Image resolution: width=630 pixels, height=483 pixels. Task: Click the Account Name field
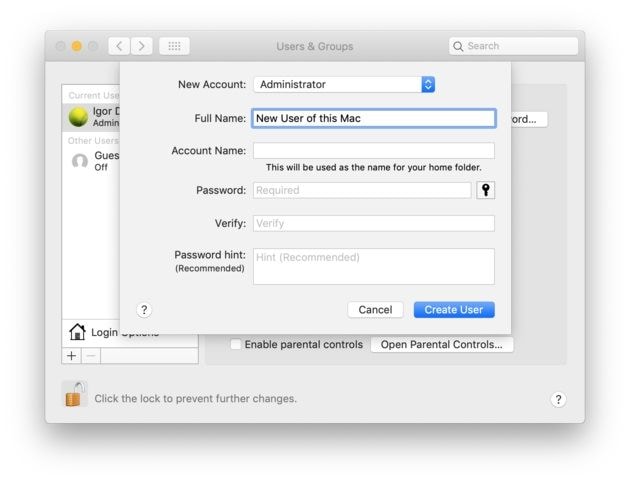pos(374,151)
